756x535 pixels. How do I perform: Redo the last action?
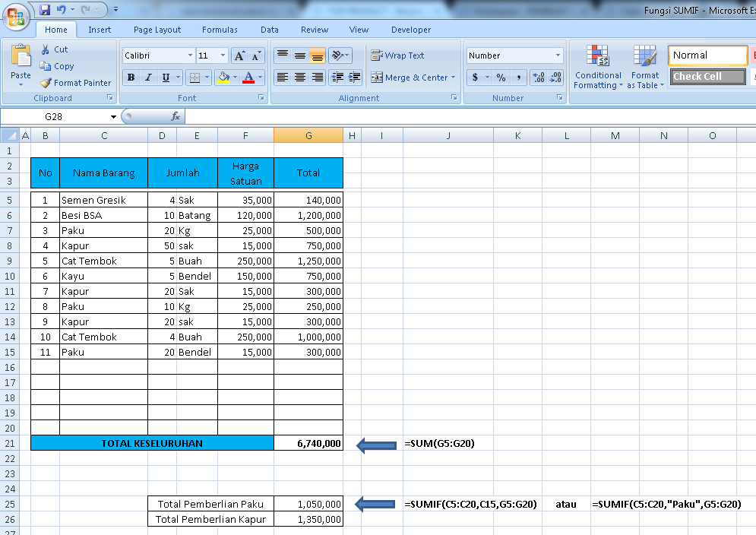(86, 9)
